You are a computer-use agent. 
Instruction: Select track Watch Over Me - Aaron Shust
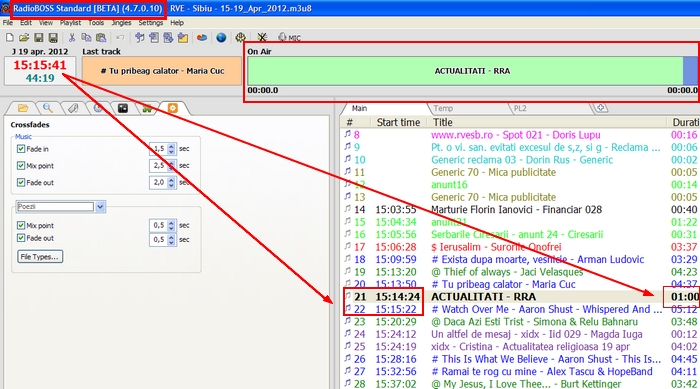coord(521,310)
